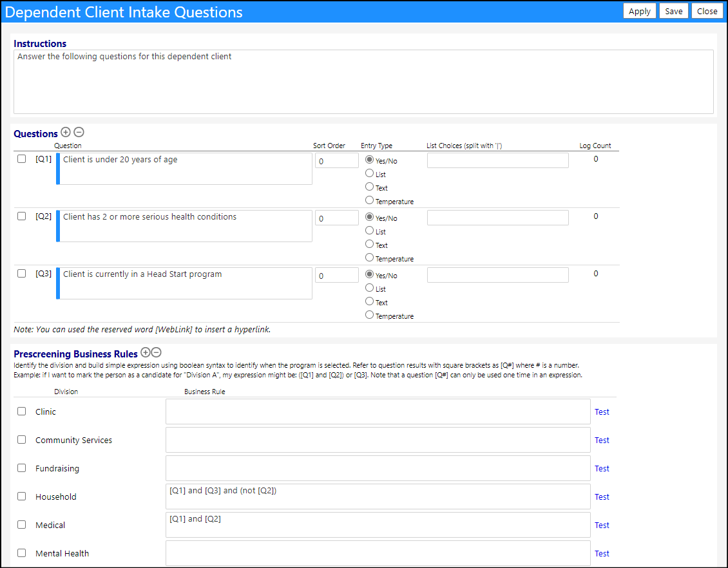728x568 pixels.
Task: Click the Questions section heading
Action: pos(35,134)
